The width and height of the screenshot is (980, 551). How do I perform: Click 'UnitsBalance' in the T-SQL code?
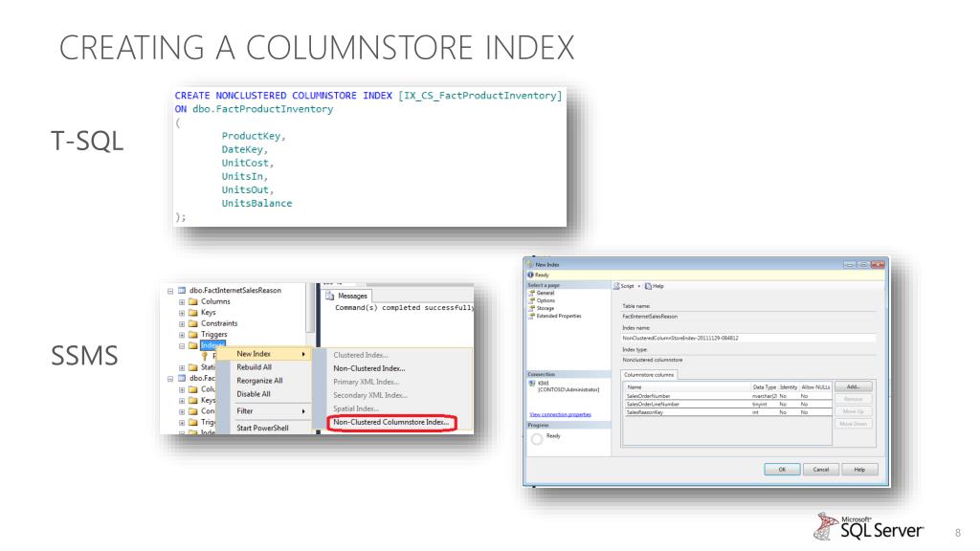tap(256, 204)
